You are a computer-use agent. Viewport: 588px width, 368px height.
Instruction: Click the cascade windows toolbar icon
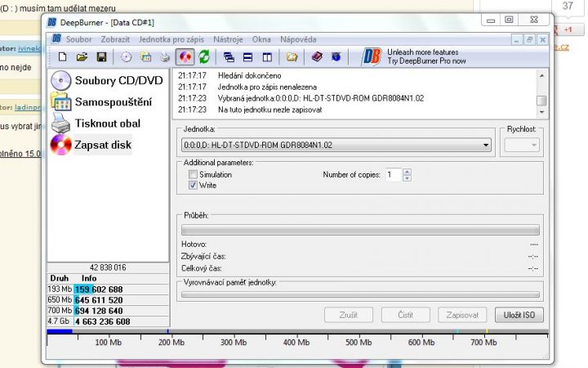tap(229, 57)
